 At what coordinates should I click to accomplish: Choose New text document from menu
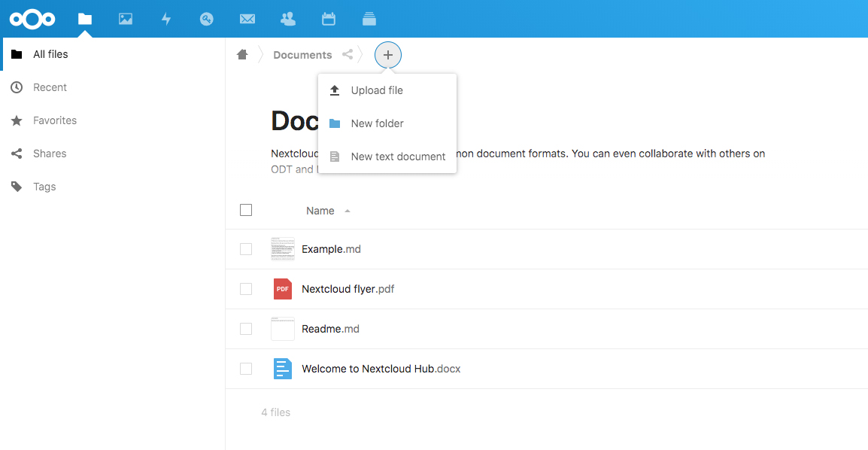(387, 157)
